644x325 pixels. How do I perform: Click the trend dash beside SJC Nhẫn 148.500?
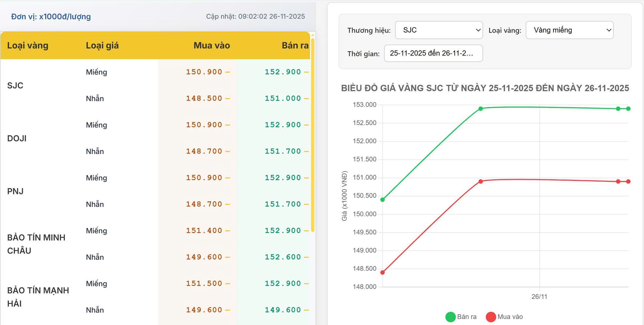[x=228, y=99]
